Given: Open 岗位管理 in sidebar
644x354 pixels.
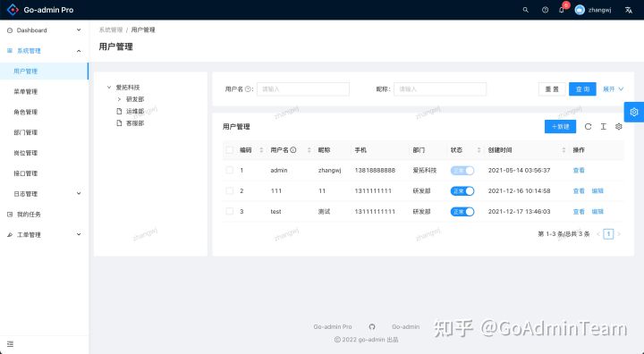Looking at the screenshot, I should 44,153.
